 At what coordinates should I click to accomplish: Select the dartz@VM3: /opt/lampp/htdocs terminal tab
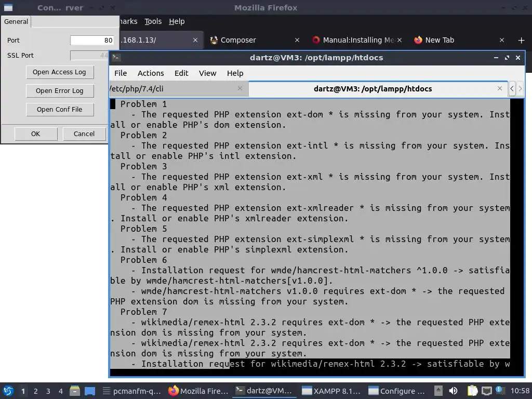tap(378, 89)
